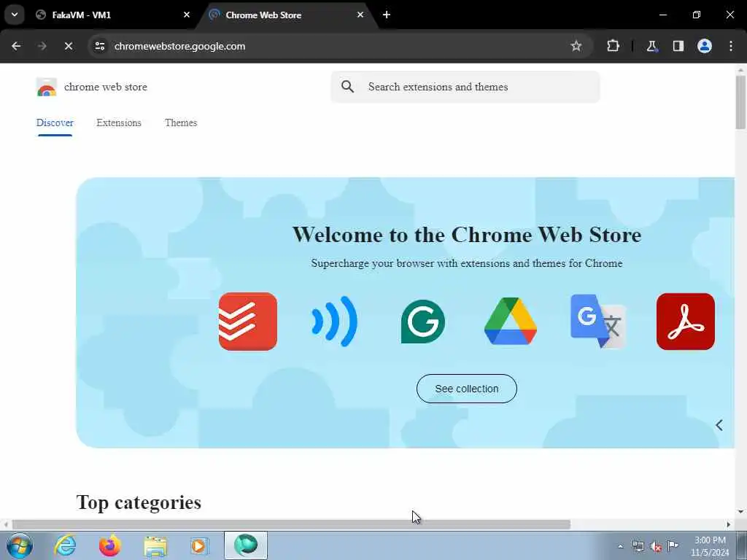The width and height of the screenshot is (747, 560).
Task: Click the blue sound waves extension icon
Action: pos(334,322)
